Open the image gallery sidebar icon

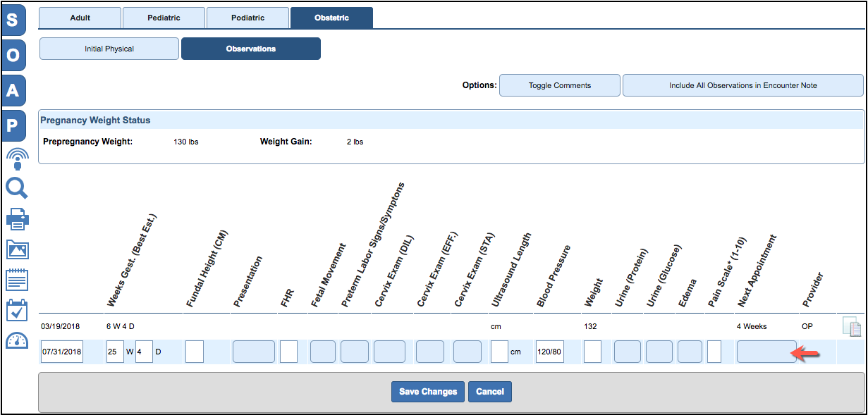tap(17, 249)
